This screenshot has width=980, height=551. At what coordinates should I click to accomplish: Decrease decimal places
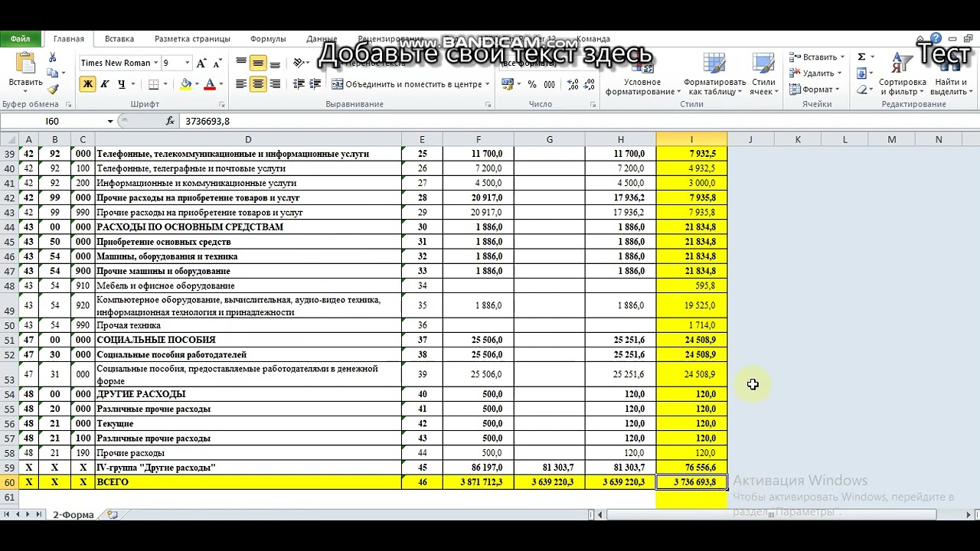point(588,84)
